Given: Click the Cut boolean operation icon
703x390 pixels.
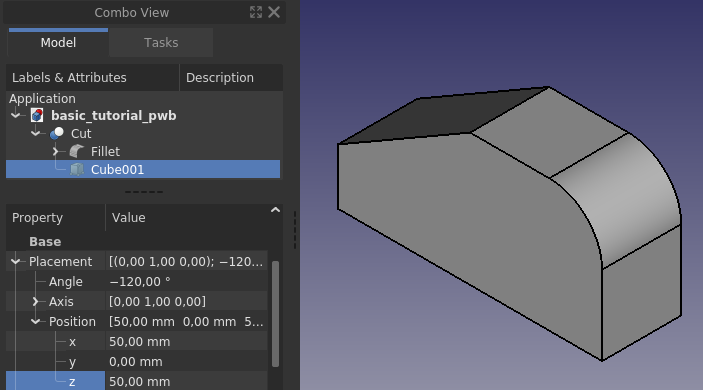Looking at the screenshot, I should point(56,134).
